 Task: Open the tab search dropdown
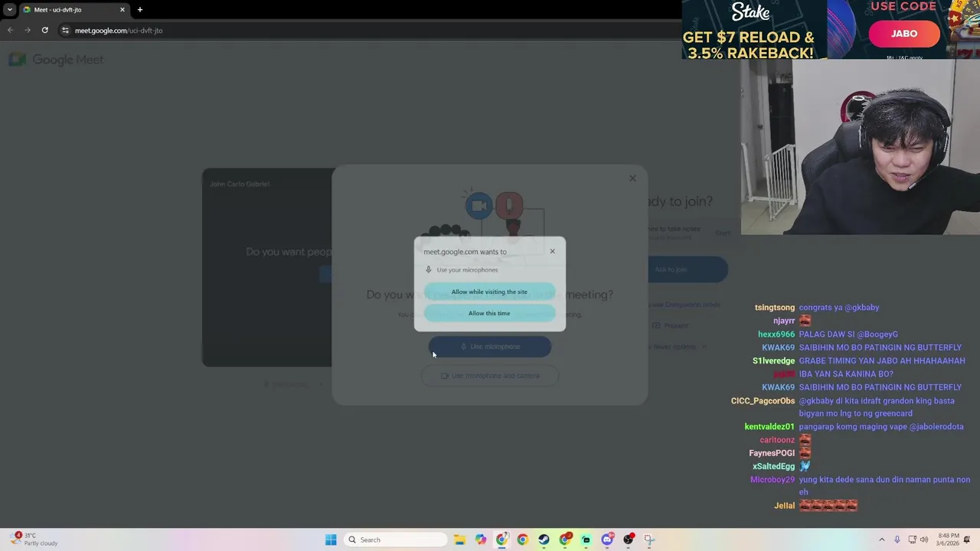pyautogui.click(x=9, y=10)
